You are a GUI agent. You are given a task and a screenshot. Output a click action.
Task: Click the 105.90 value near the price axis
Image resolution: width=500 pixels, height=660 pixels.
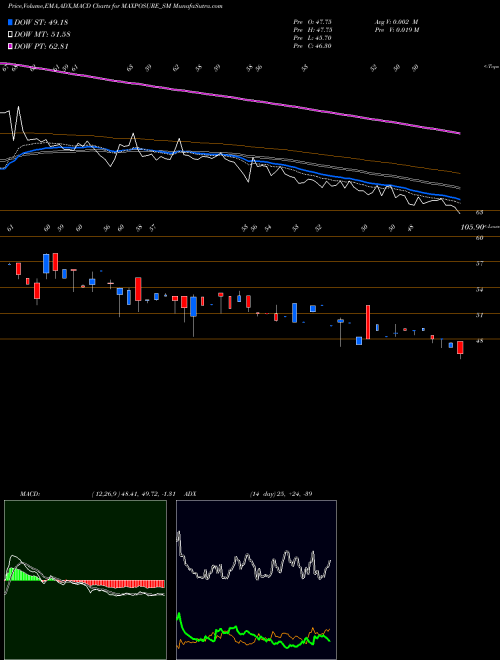tap(473, 227)
